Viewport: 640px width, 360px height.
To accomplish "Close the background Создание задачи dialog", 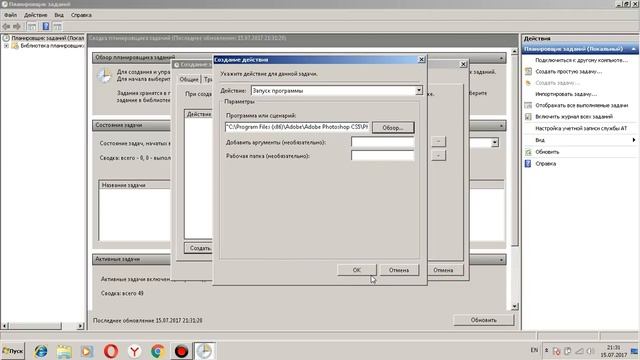I will coord(463,64).
